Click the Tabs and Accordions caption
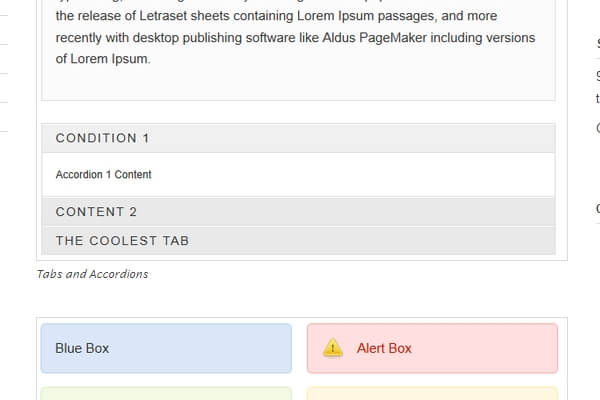The image size is (600, 400). click(92, 274)
